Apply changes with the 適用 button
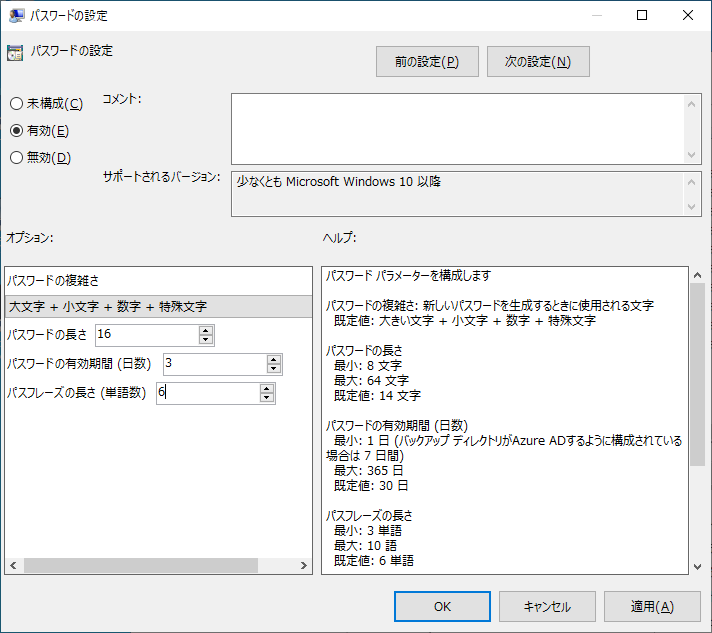The image size is (712, 633). [x=652, y=606]
